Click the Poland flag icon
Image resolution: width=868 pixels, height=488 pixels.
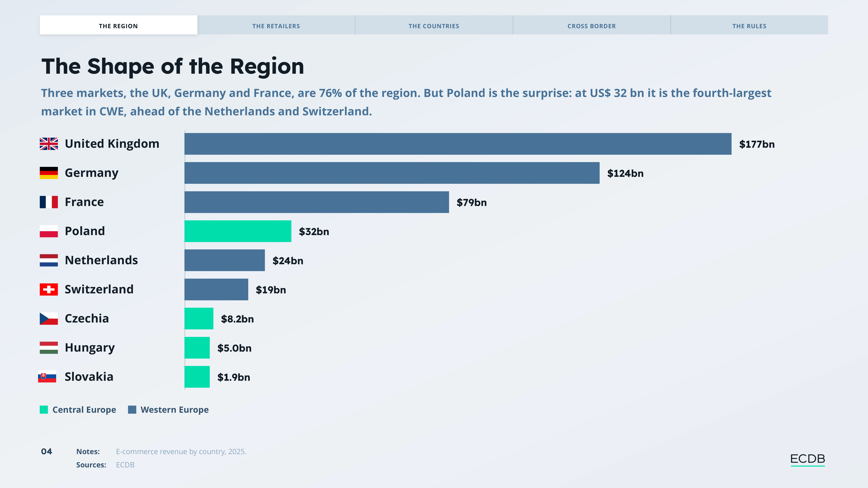click(x=49, y=231)
